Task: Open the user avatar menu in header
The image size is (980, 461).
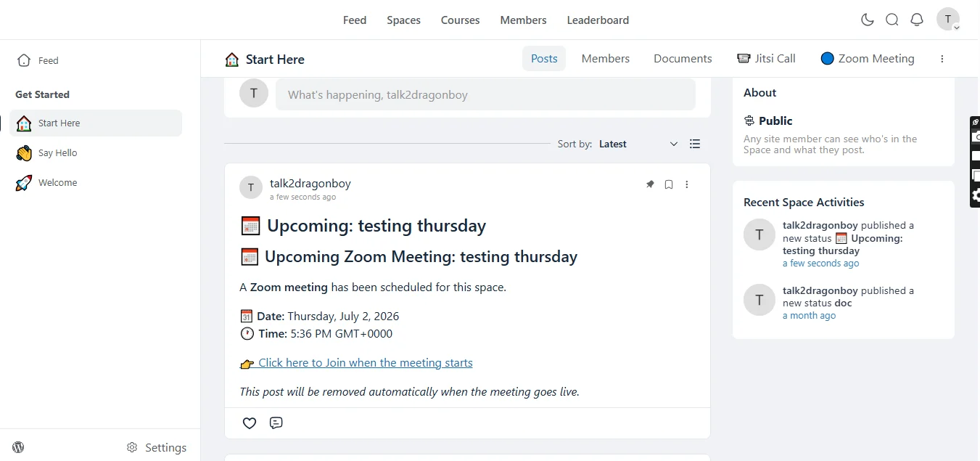Action: tap(948, 20)
